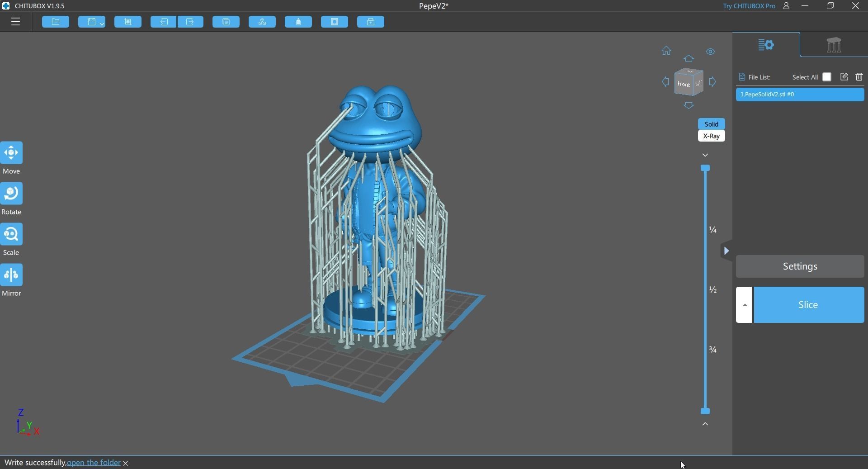The height and width of the screenshot is (469, 868).
Task: Click the Right face of view cube
Action: pos(698,82)
